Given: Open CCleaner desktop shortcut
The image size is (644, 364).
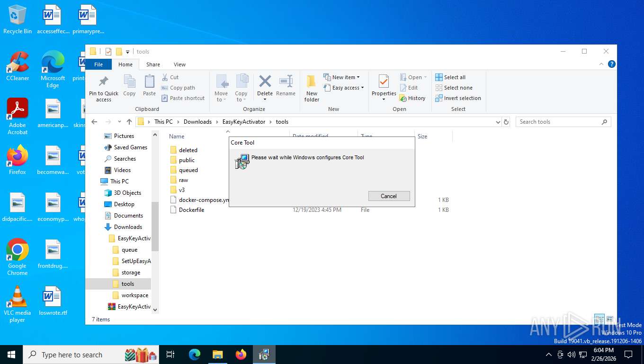Looking at the screenshot, I should tap(18, 66).
